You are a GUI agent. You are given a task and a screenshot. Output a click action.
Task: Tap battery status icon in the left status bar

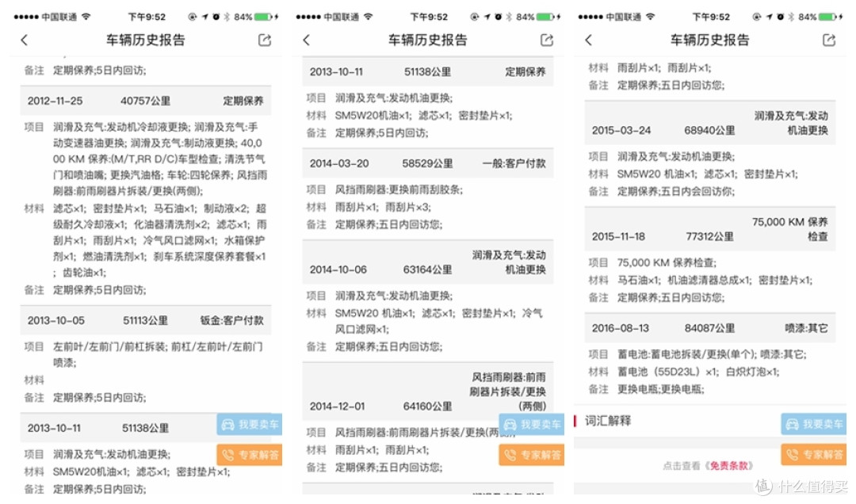[x=264, y=17]
